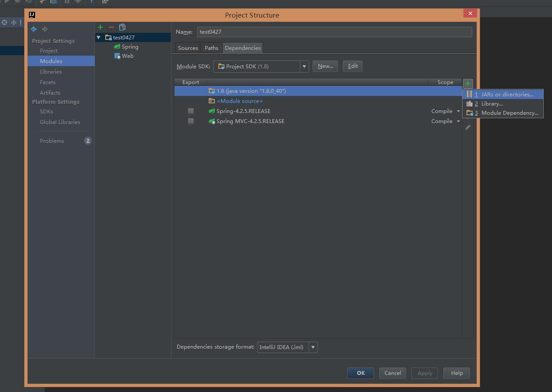Enable export for Spring MVC-4.2.5.RELEASE
552x392 pixels.
(x=191, y=121)
